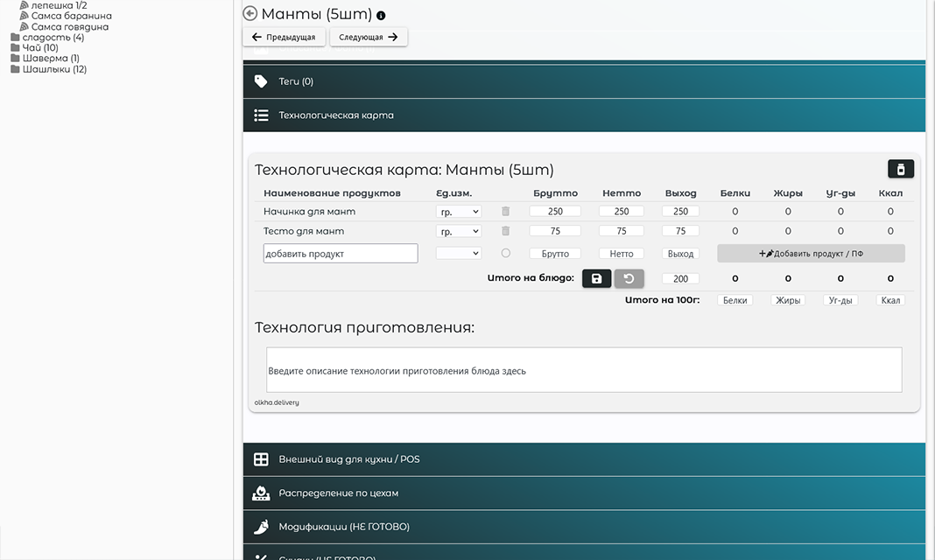Click Выход field of Начинка для мант

(680, 212)
